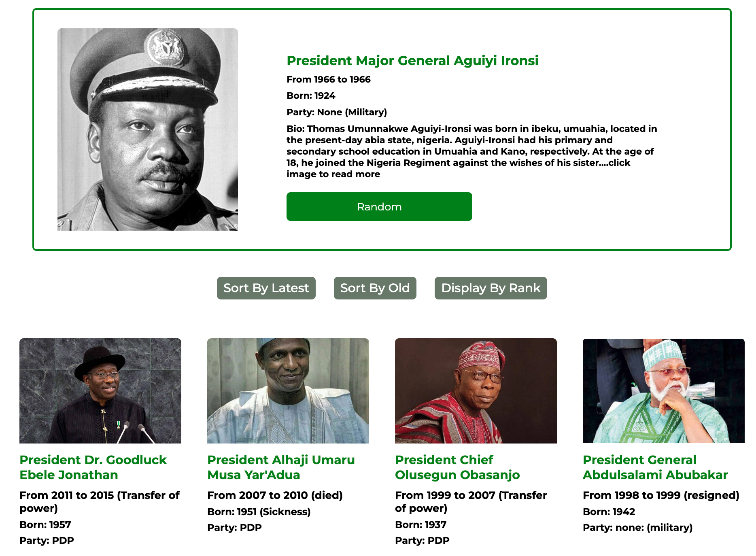Viewport: 756px width, 556px height.
Task: Click the 'Born: 1924' detail line
Action: pos(310,95)
